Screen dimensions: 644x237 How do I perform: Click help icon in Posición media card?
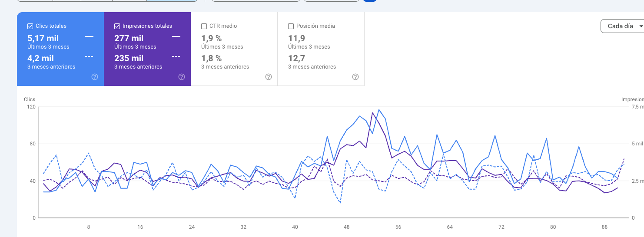click(x=355, y=77)
